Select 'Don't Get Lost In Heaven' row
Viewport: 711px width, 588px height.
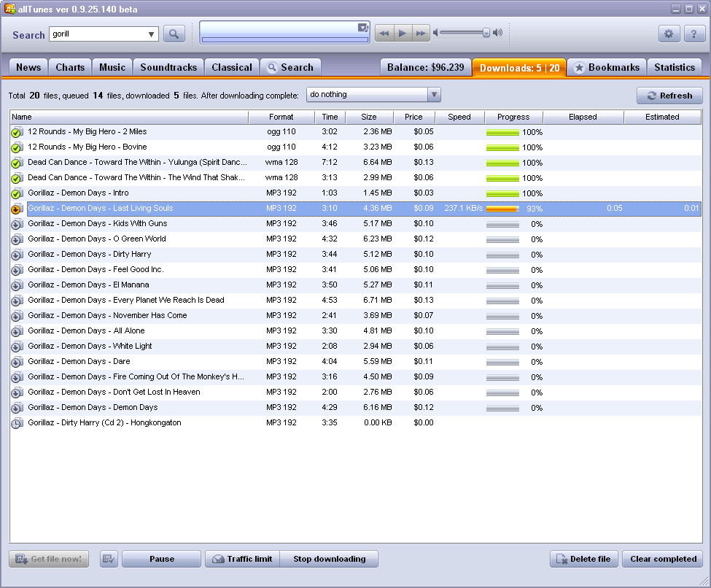click(x=356, y=392)
